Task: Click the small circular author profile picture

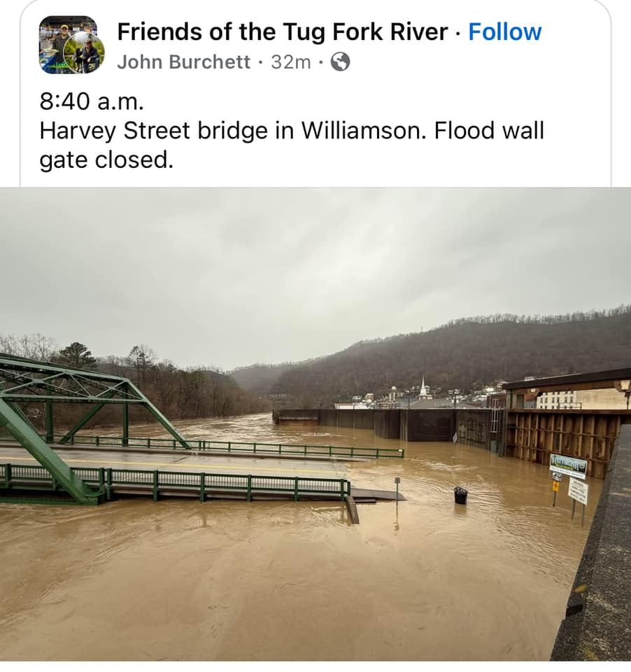Action: pos(84,52)
